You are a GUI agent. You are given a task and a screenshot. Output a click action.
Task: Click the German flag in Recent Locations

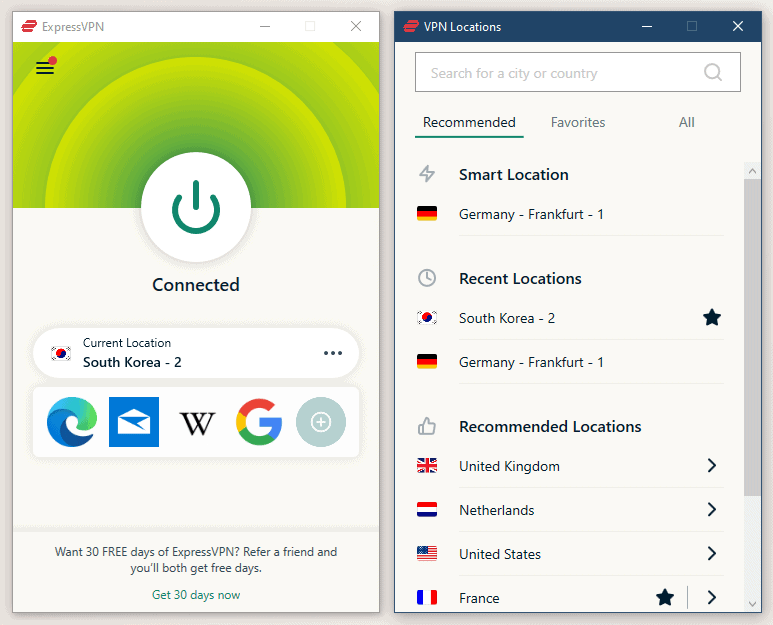click(427, 361)
